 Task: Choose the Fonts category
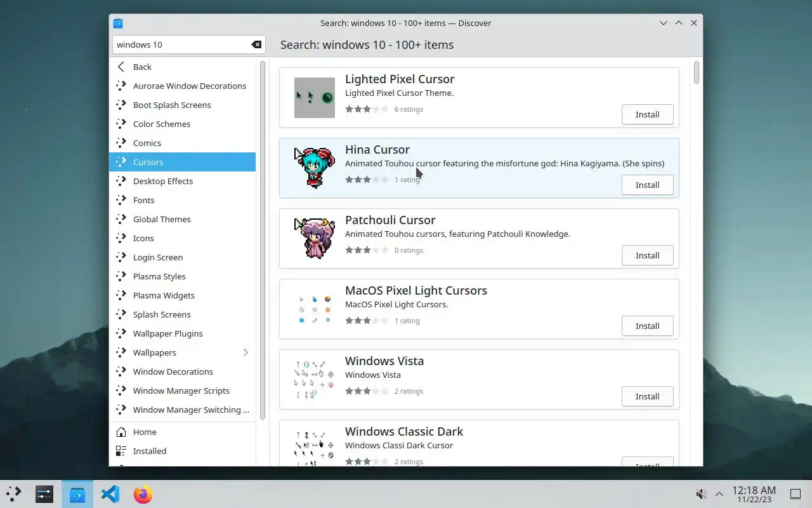click(182, 200)
